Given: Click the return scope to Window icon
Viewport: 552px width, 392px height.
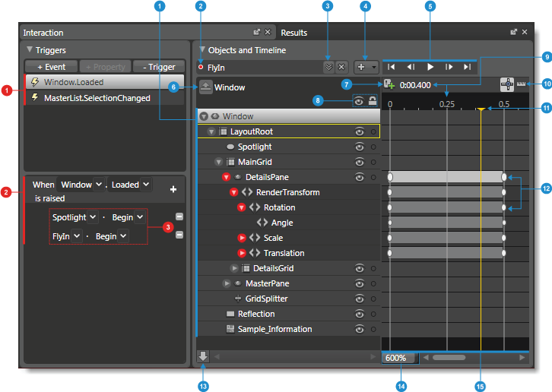Looking at the screenshot, I should (205, 87).
